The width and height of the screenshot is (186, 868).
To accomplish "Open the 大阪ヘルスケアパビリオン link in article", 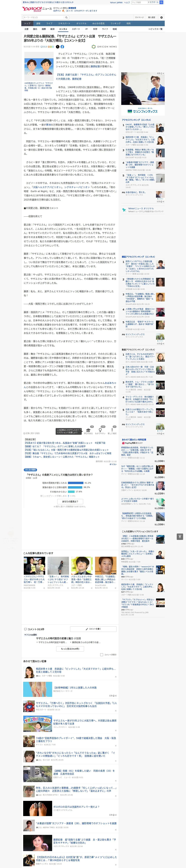I will pyautogui.click(x=47, y=187).
